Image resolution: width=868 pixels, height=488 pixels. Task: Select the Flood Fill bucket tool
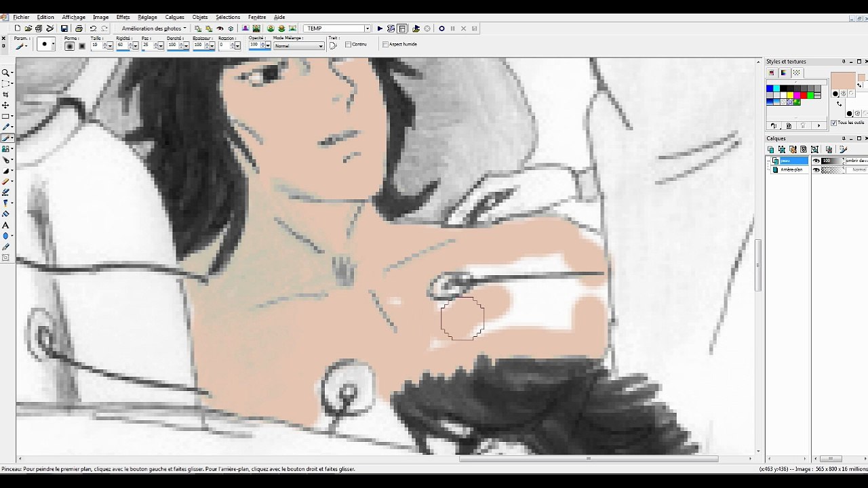point(5,214)
